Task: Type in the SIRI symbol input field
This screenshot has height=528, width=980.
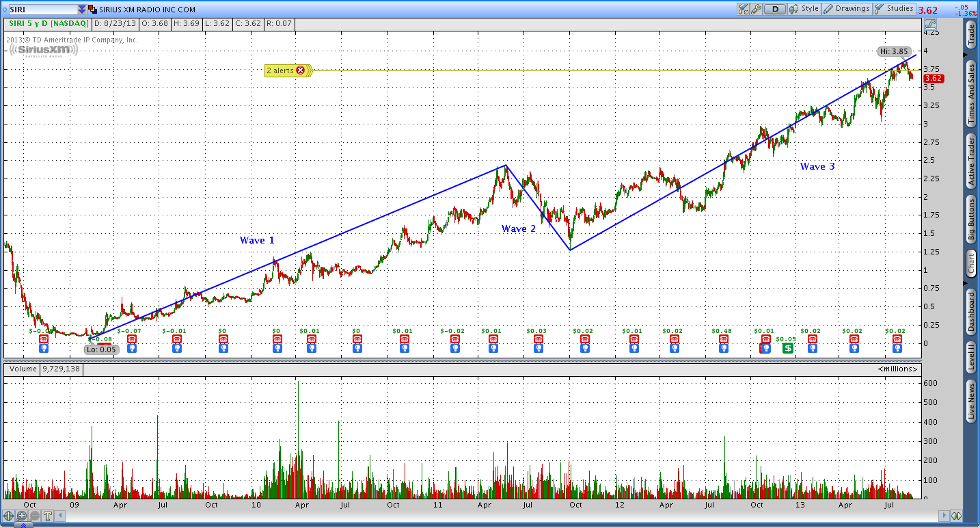Action: pyautogui.click(x=41, y=10)
